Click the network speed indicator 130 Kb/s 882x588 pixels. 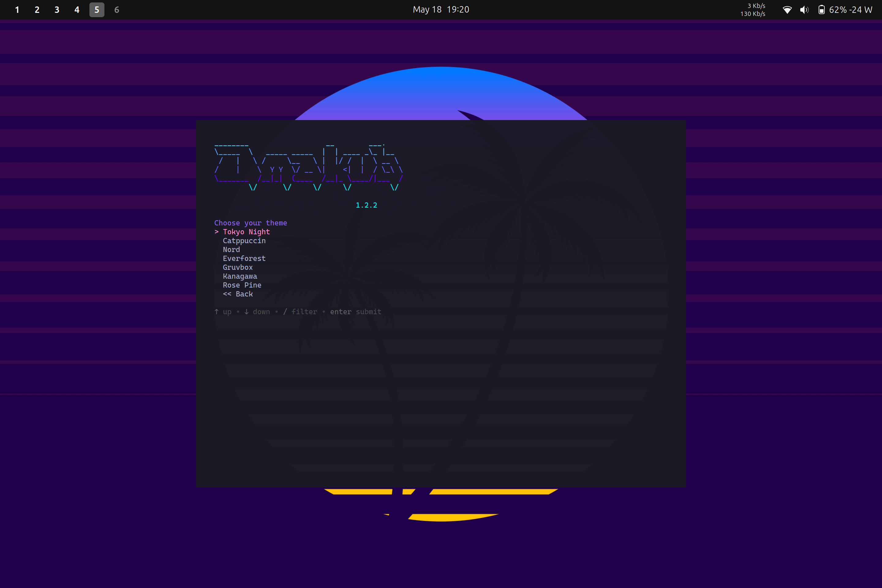[x=753, y=14]
